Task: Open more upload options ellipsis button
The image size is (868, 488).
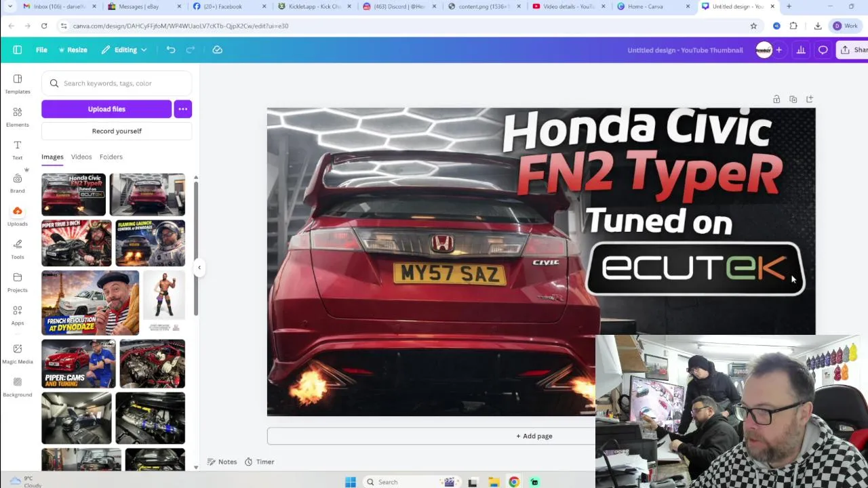Action: [x=183, y=109]
